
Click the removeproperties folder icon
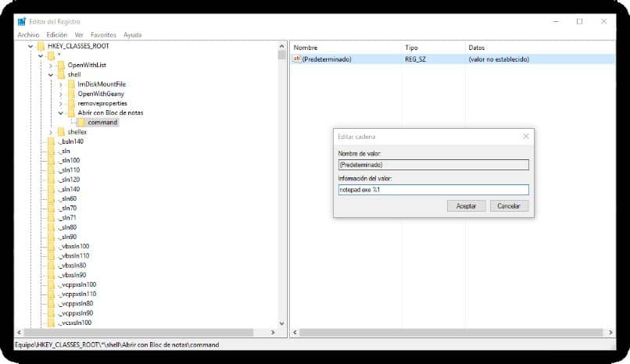point(71,104)
